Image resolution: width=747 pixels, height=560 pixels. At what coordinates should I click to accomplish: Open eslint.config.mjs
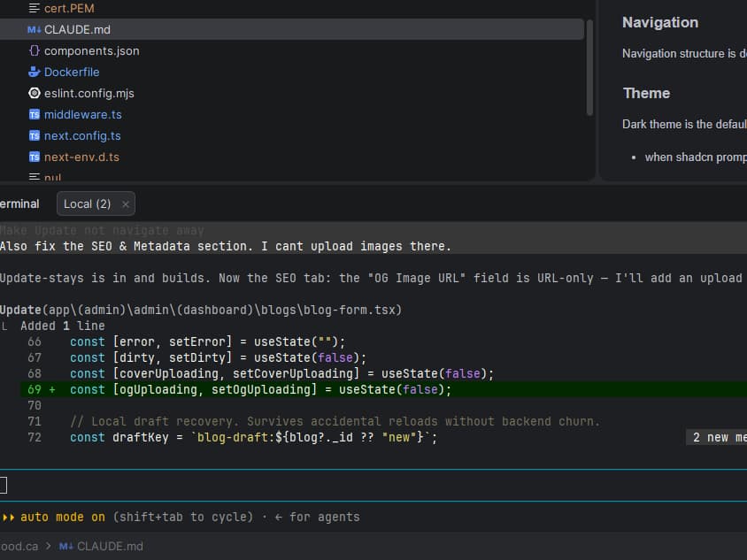tap(89, 94)
